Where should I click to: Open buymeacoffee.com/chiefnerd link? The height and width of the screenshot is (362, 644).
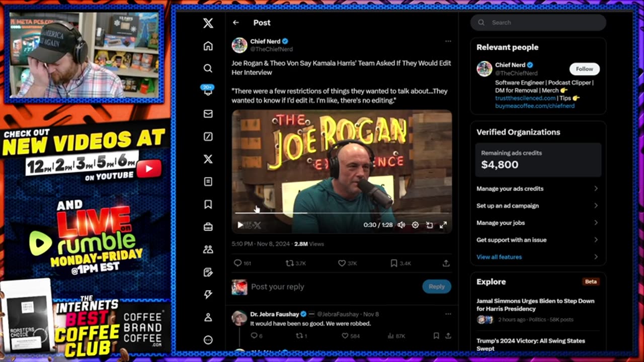[x=534, y=106]
